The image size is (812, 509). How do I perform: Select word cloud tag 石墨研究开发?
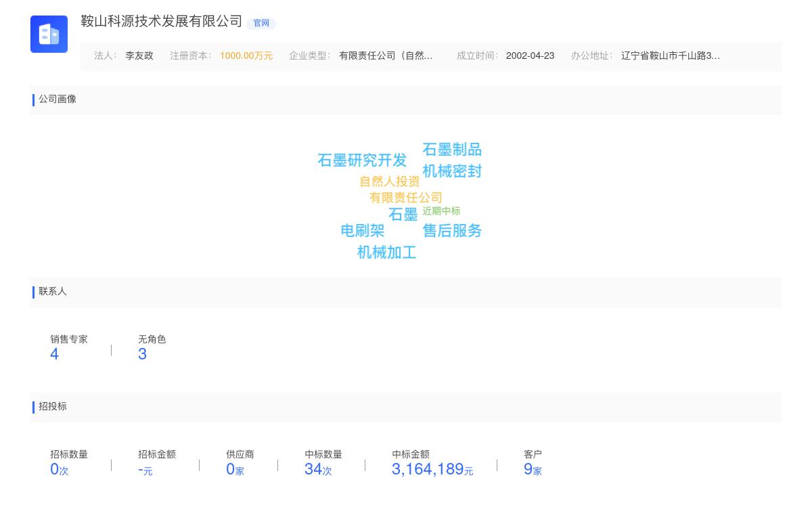tap(362, 160)
